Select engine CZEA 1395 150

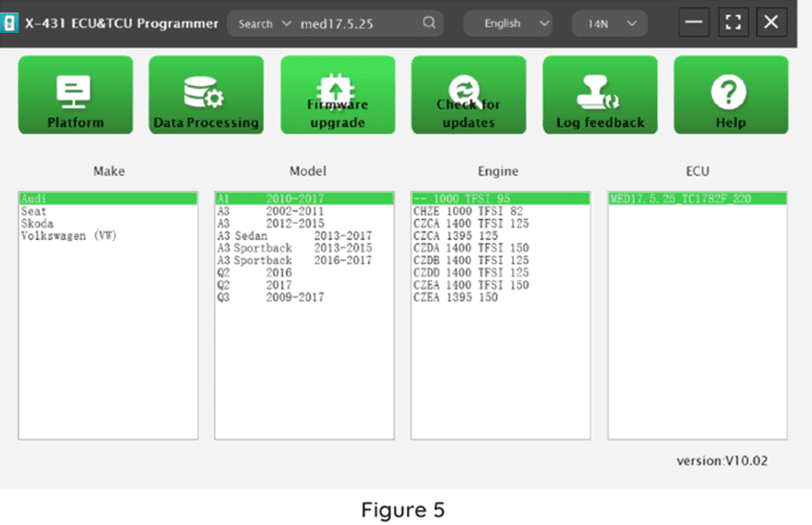coord(501,298)
